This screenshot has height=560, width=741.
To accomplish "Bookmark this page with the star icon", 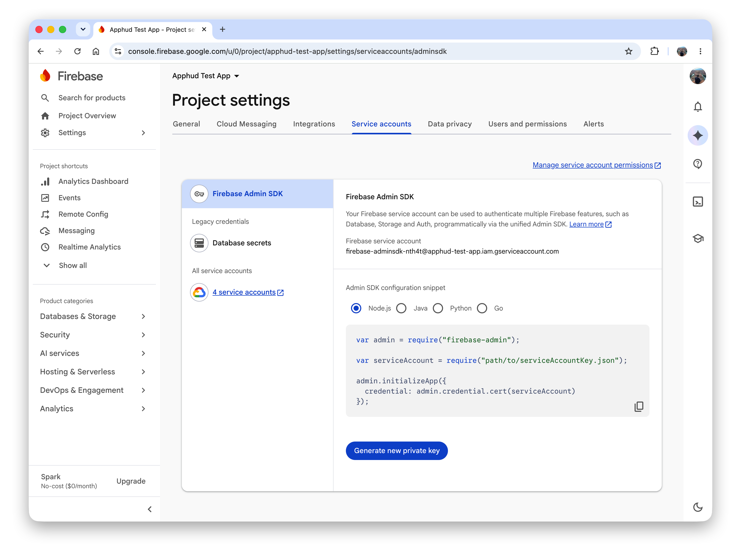I will [x=629, y=51].
